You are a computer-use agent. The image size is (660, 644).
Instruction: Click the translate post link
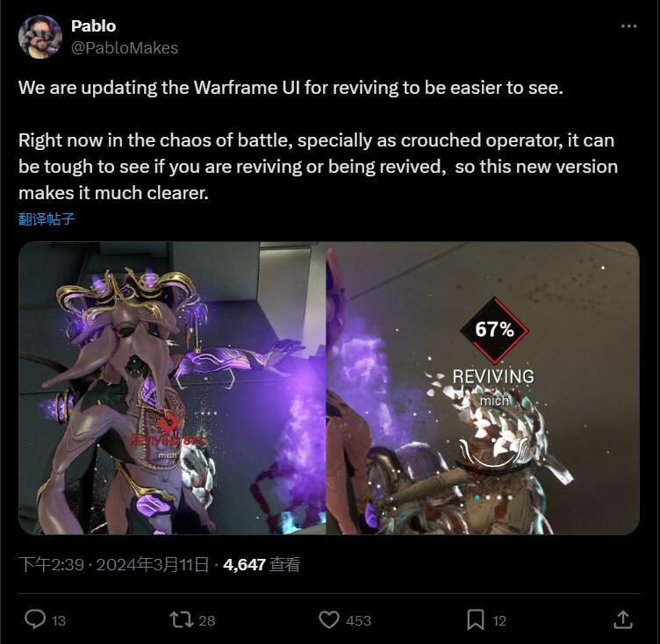pyautogui.click(x=47, y=218)
